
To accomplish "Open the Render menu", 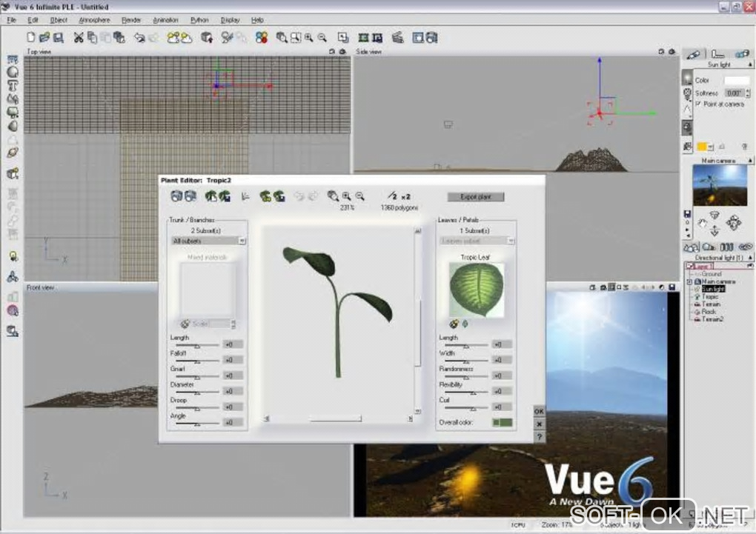I will pyautogui.click(x=131, y=20).
